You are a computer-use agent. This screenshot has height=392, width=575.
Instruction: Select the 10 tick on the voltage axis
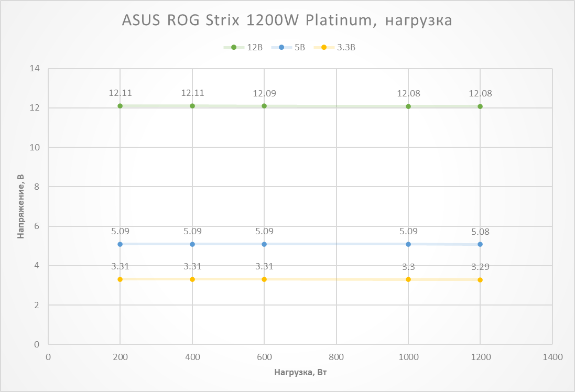pyautogui.click(x=35, y=147)
